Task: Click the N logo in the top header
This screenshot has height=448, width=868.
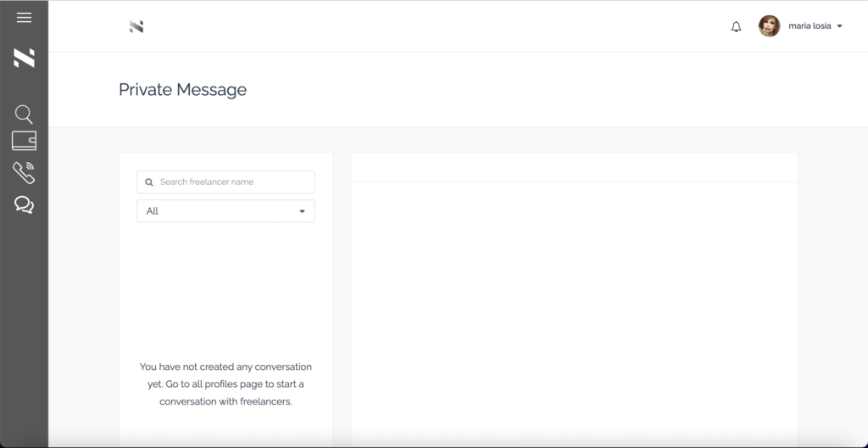Action: tap(136, 27)
